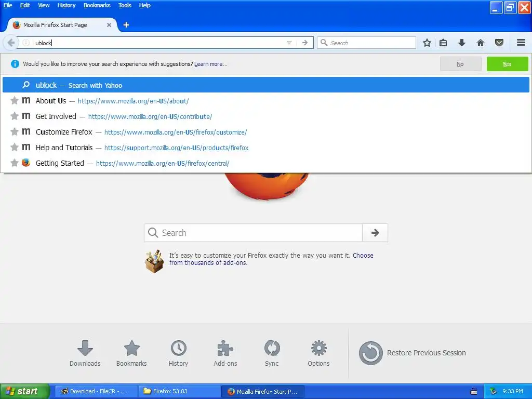
Task: Open Options gear shortcut on start page
Action: click(x=318, y=353)
